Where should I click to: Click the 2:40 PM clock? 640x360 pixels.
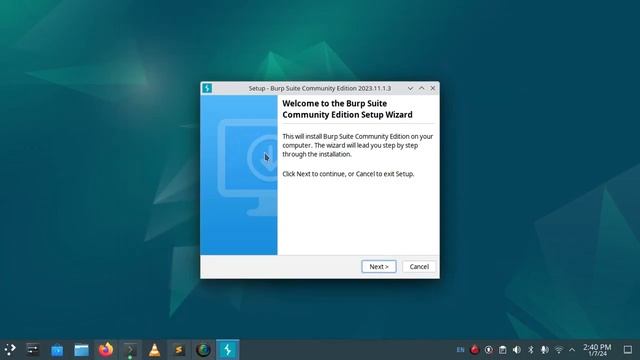coord(597,350)
